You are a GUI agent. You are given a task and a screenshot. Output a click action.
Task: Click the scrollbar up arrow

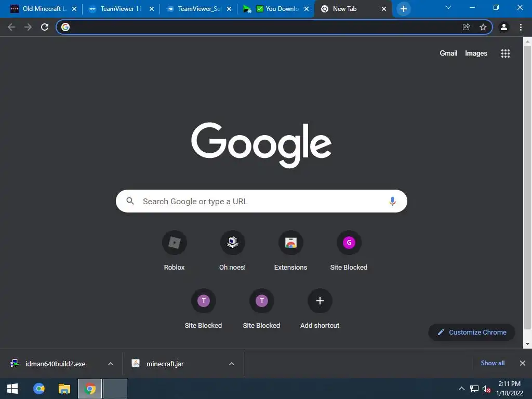(527, 42)
